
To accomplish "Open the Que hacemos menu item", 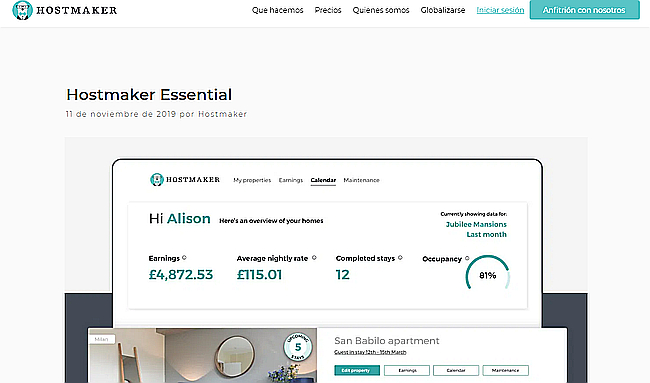I will coord(277,10).
